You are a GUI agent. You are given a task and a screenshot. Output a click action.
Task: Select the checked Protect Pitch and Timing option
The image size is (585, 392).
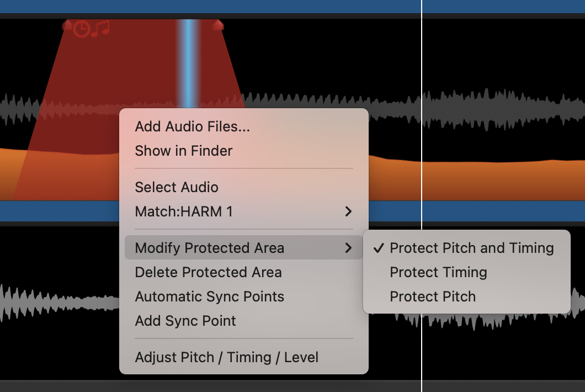[x=471, y=248]
